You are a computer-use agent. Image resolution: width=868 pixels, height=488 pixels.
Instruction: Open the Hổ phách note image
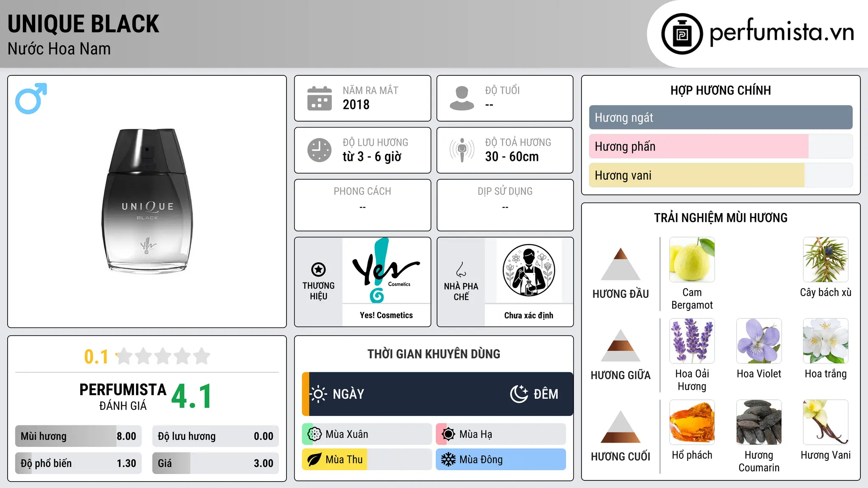[x=692, y=422]
